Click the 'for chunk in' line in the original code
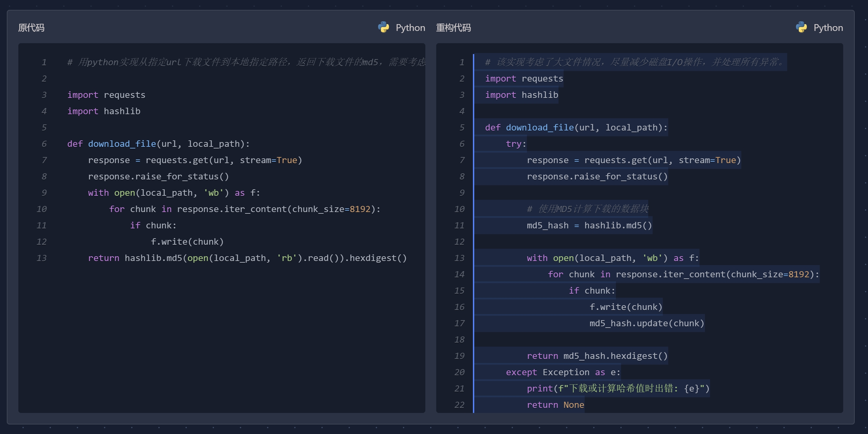Image resolution: width=868 pixels, height=434 pixels. coord(245,209)
